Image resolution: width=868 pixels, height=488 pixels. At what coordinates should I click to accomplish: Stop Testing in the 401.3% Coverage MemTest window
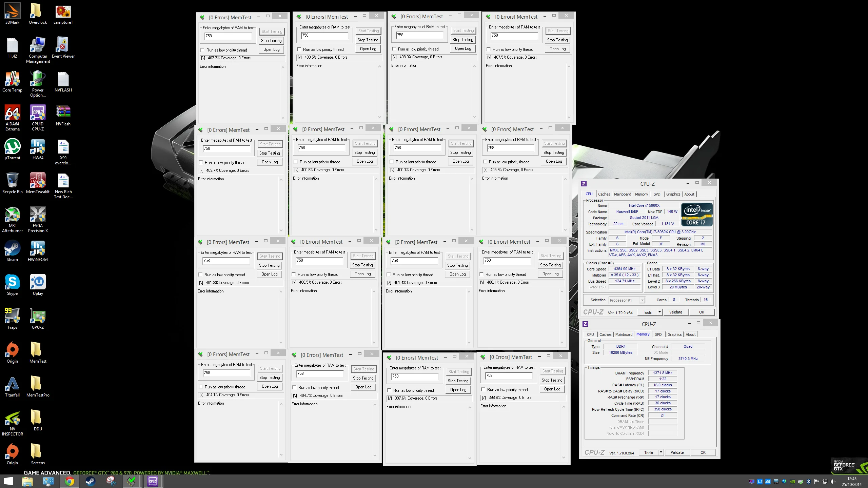[269, 265]
